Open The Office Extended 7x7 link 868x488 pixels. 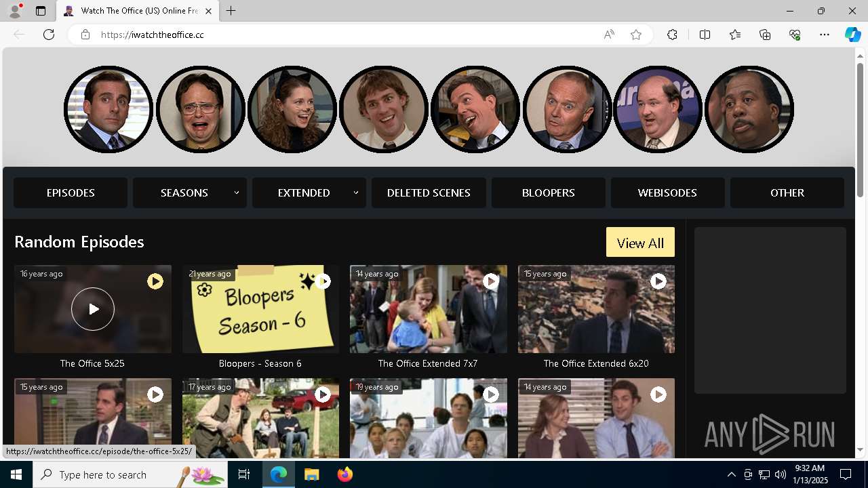428,363
